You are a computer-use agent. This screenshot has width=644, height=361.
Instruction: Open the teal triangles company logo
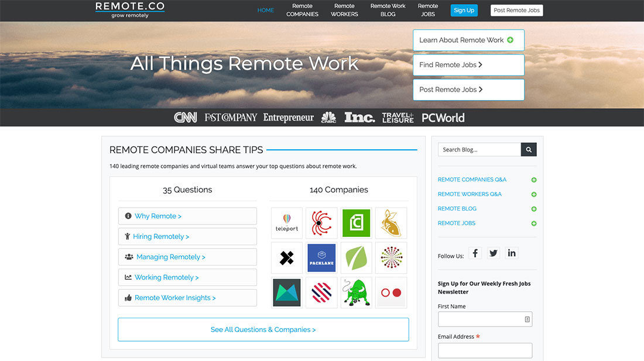287,293
